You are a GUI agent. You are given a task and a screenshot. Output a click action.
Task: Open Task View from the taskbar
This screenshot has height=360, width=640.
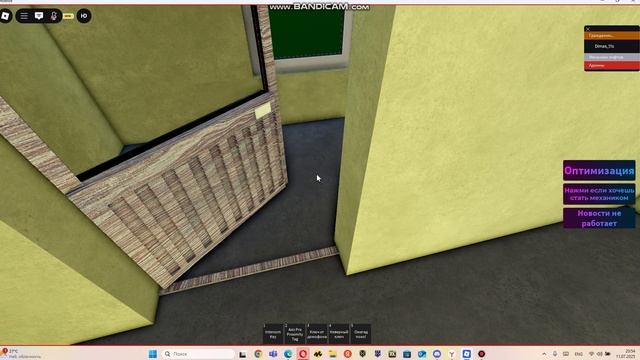(242, 354)
